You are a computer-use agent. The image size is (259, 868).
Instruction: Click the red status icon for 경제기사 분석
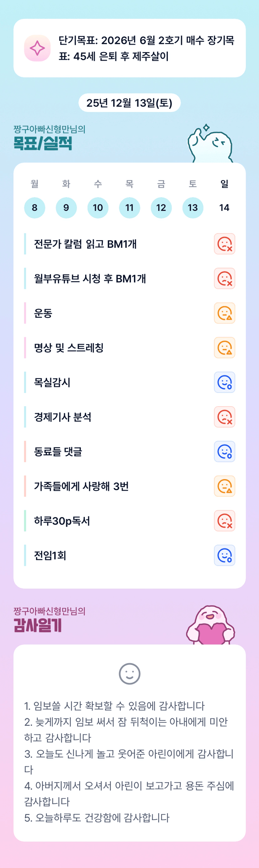(224, 417)
